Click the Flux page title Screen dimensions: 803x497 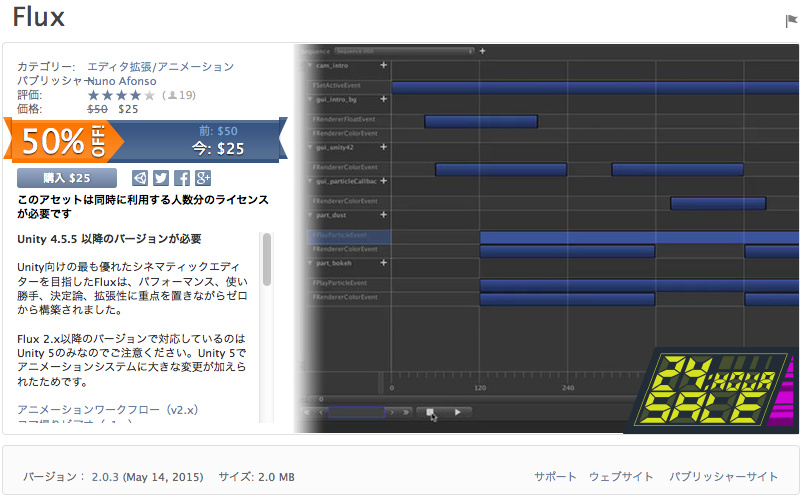[x=38, y=17]
